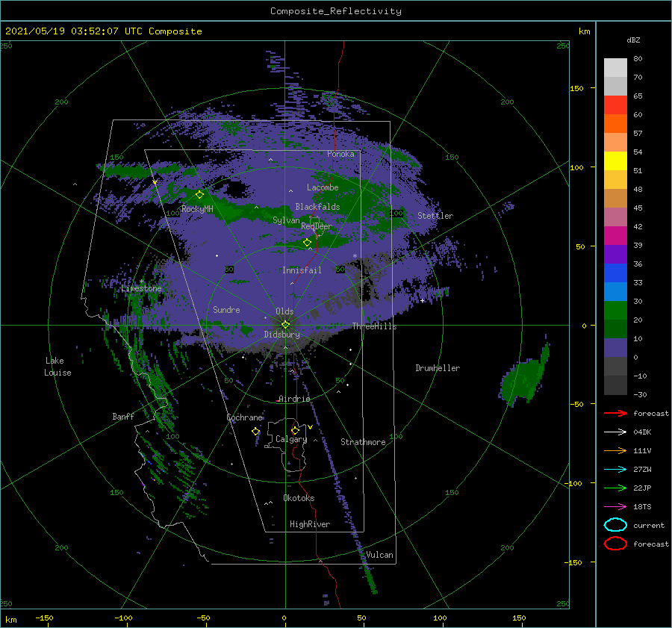Select the Innisfail label
672x628 pixels.
(x=302, y=270)
